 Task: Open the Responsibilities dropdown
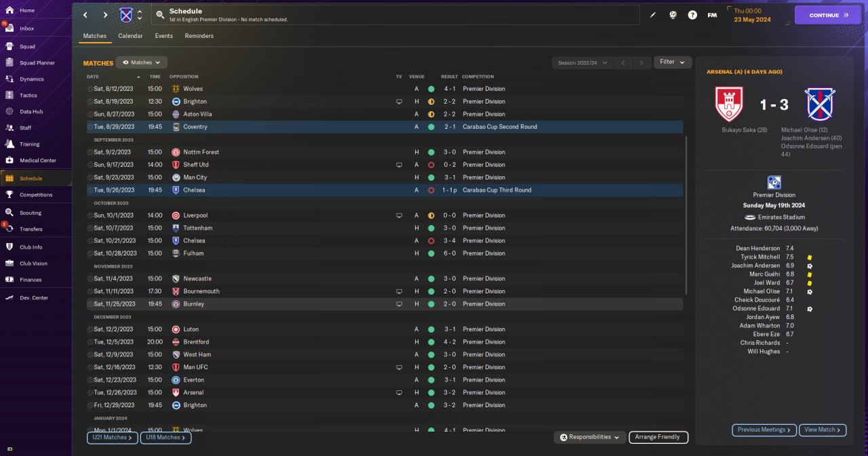click(589, 438)
